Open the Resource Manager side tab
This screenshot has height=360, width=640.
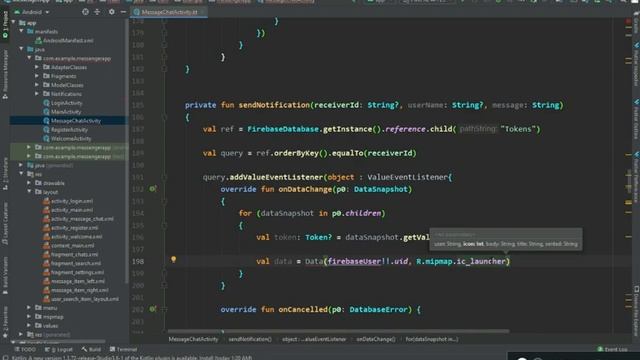click(x=5, y=74)
